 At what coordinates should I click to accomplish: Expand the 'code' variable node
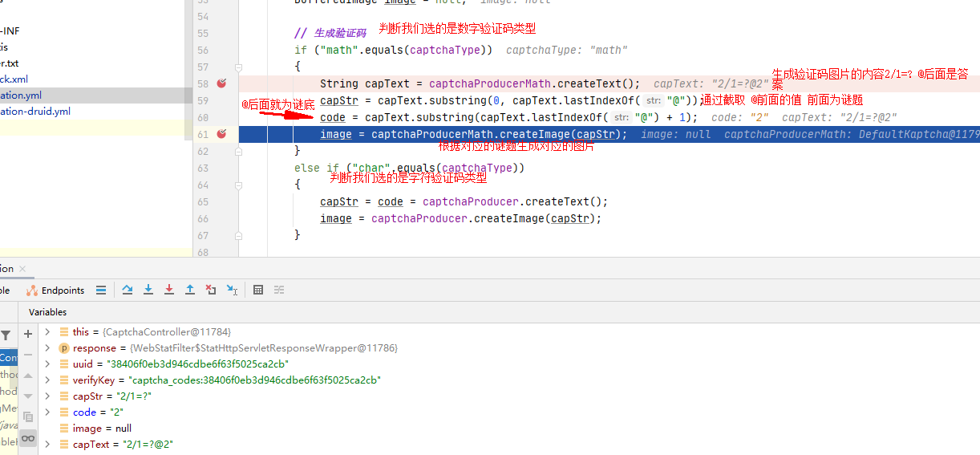[x=47, y=412]
